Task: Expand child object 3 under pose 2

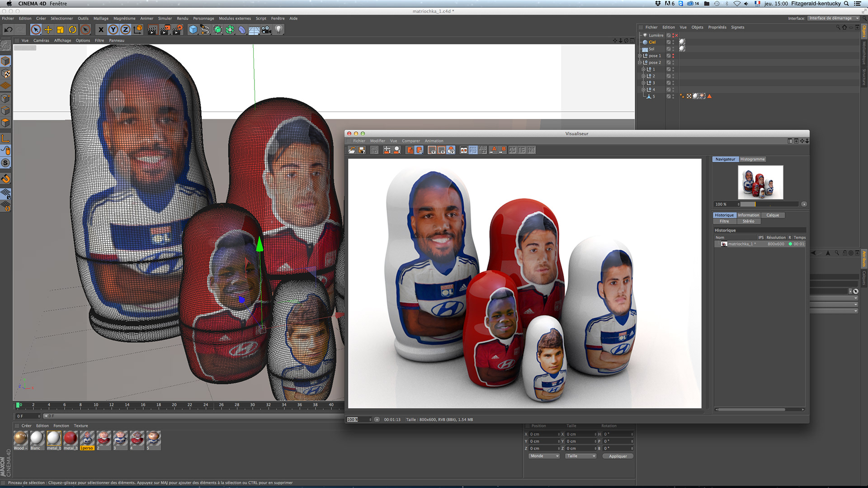Action: [643, 83]
